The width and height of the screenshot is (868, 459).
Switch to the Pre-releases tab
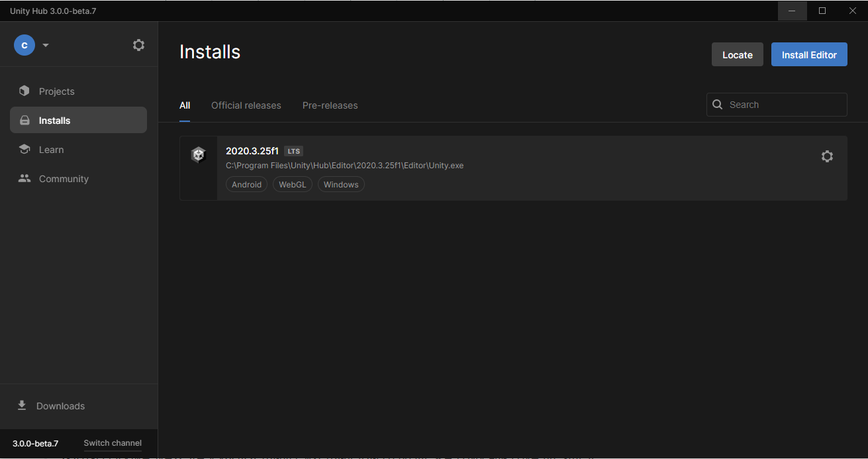[330, 105]
